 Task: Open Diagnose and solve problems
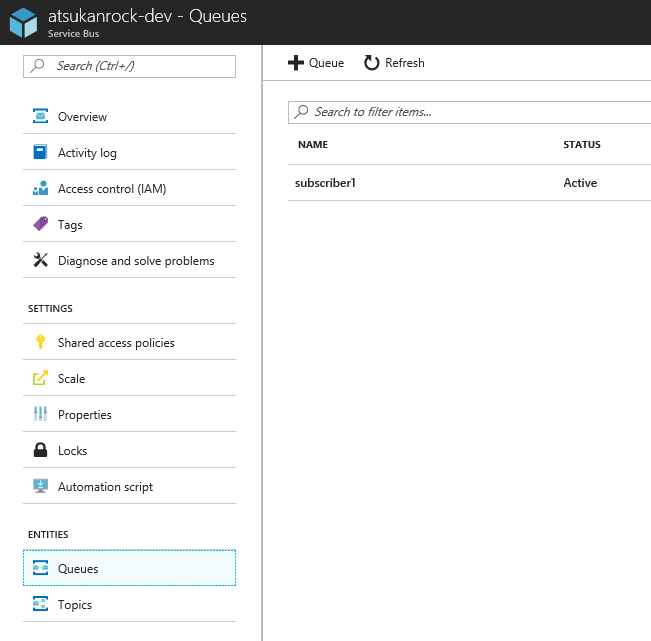click(130, 260)
